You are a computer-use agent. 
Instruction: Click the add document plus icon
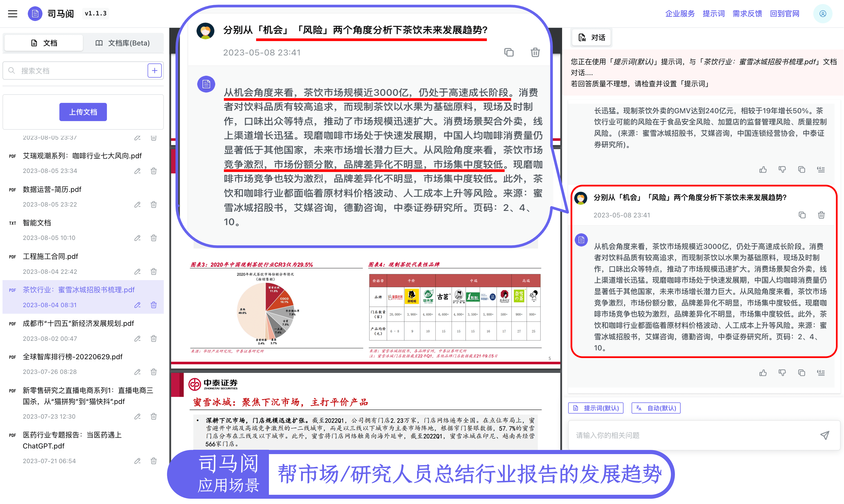pyautogui.click(x=154, y=71)
